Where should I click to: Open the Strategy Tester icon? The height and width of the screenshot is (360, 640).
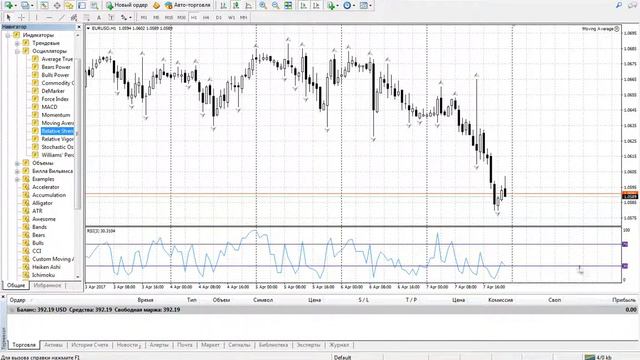95,5
